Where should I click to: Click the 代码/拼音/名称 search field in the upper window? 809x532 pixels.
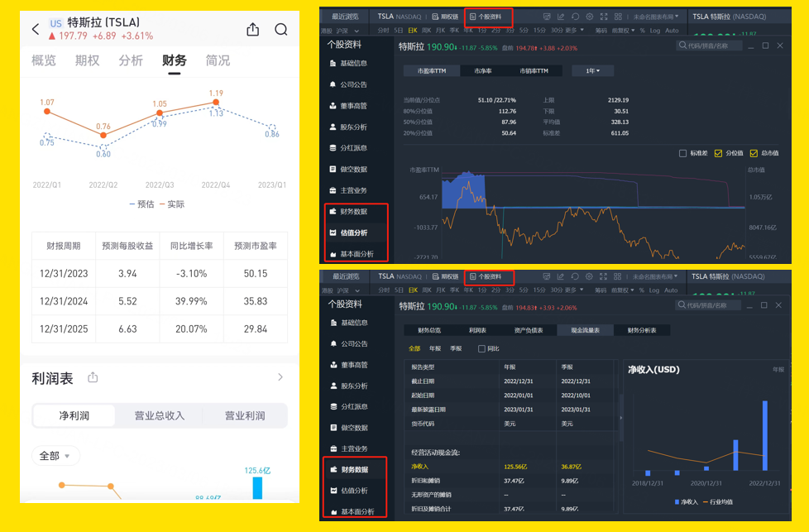pyautogui.click(x=709, y=46)
